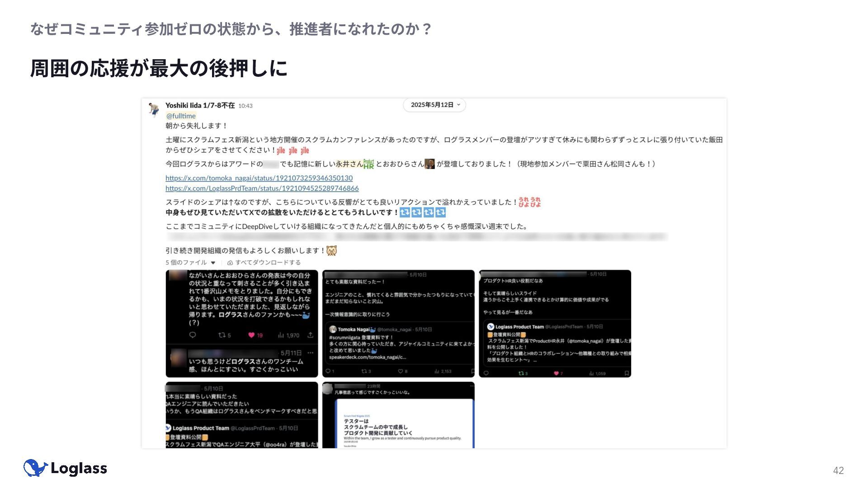Viewport: 868px width, 488px height.
Task: Toggle the green retweet icon showing 3
Action: [521, 373]
